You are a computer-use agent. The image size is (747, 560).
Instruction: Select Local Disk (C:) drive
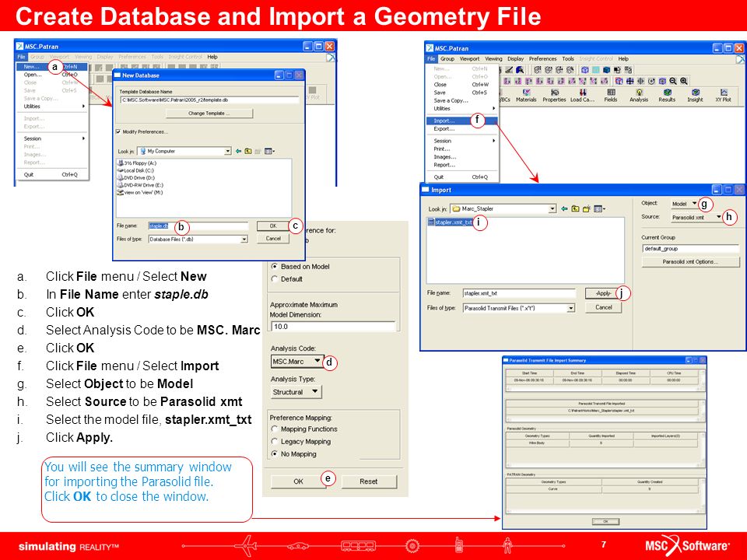point(135,170)
